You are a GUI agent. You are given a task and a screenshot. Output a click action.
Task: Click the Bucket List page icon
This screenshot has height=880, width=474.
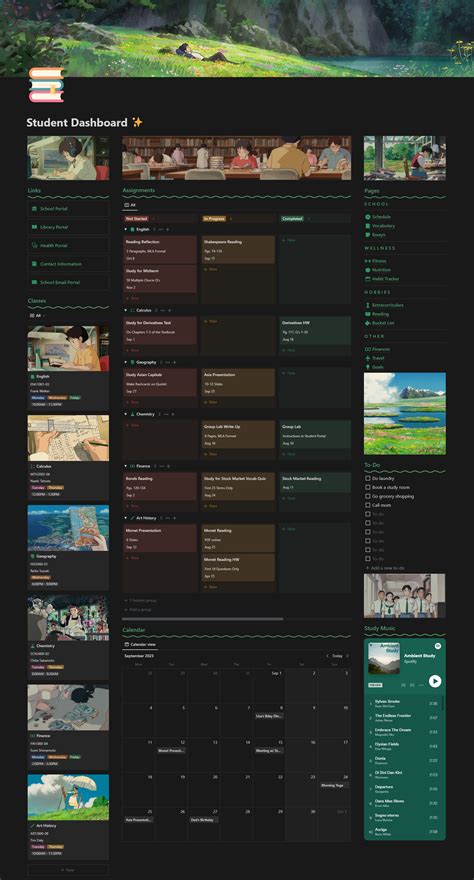tap(367, 323)
